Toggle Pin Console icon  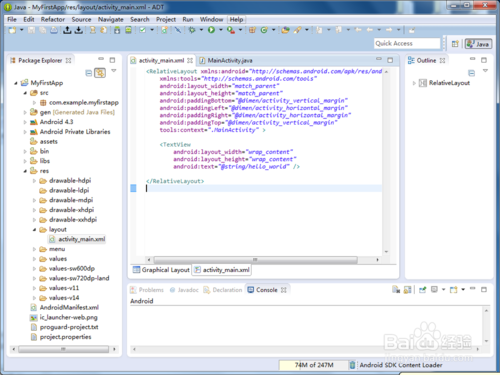pyautogui.click(x=423, y=290)
